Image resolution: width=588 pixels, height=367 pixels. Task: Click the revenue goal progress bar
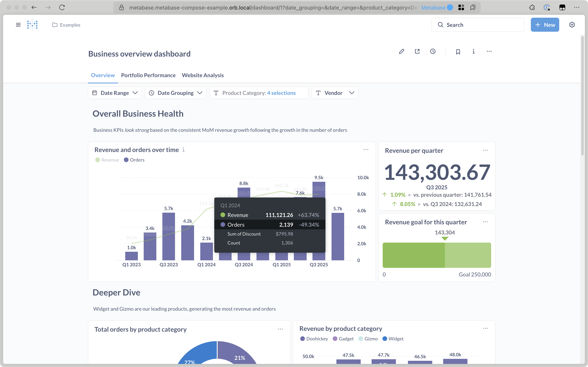(437, 255)
